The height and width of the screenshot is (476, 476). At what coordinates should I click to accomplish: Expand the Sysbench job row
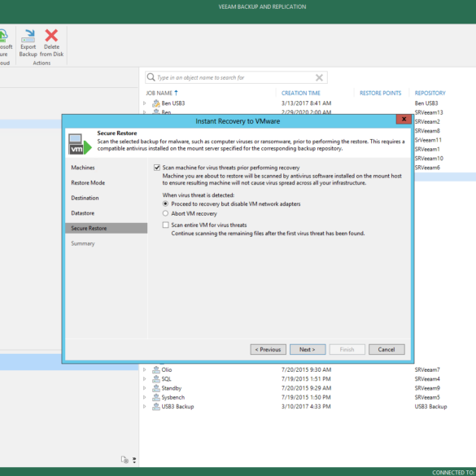(x=145, y=397)
